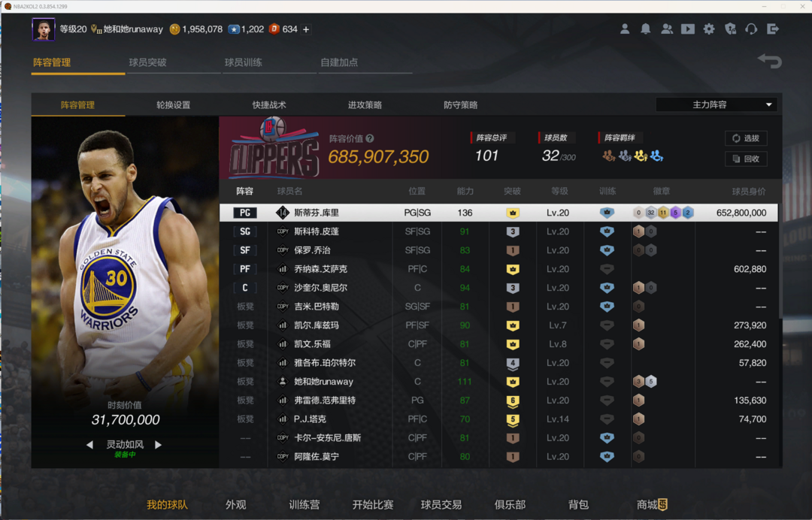Image resolution: width=812 pixels, height=520 pixels.
Task: Switch to the 球员突破 tab
Action: click(147, 62)
